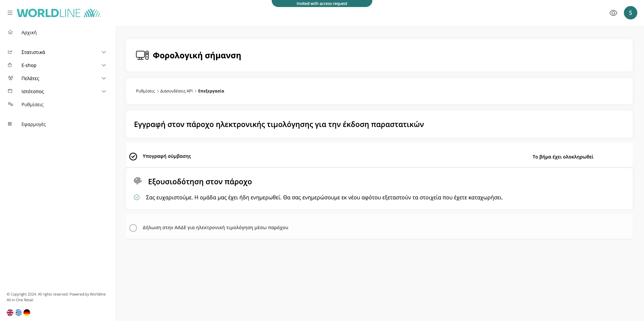Expand the Στατιστικά submenu chevron
Screen dimensions: 644x321
[104, 52]
